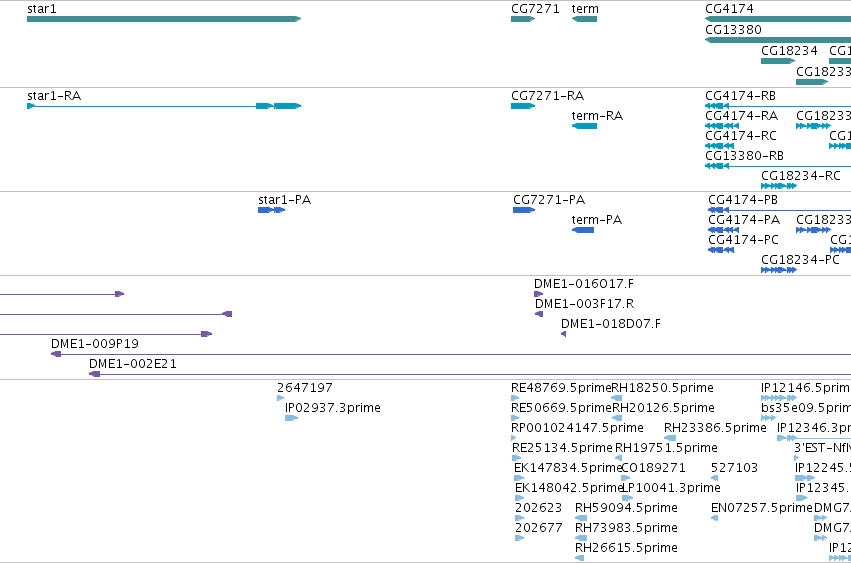Select the star1 gene bar

pos(164,19)
